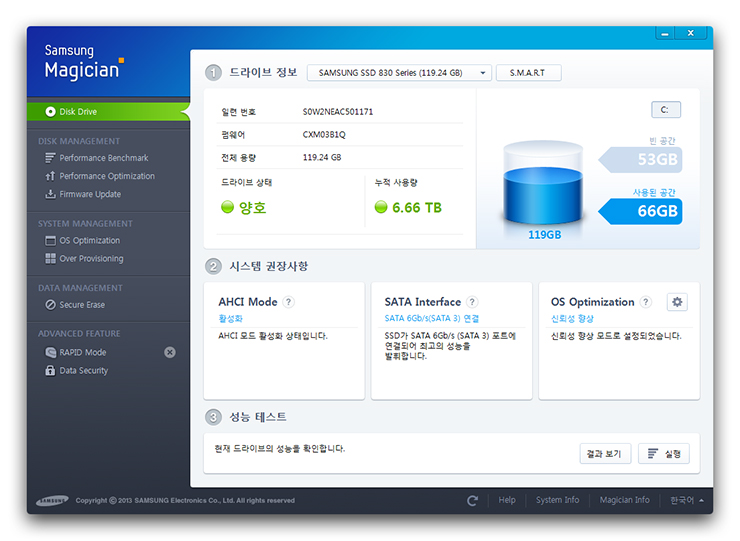Open the 한국어 language selector
This screenshot has width=740, height=541.
point(687,500)
